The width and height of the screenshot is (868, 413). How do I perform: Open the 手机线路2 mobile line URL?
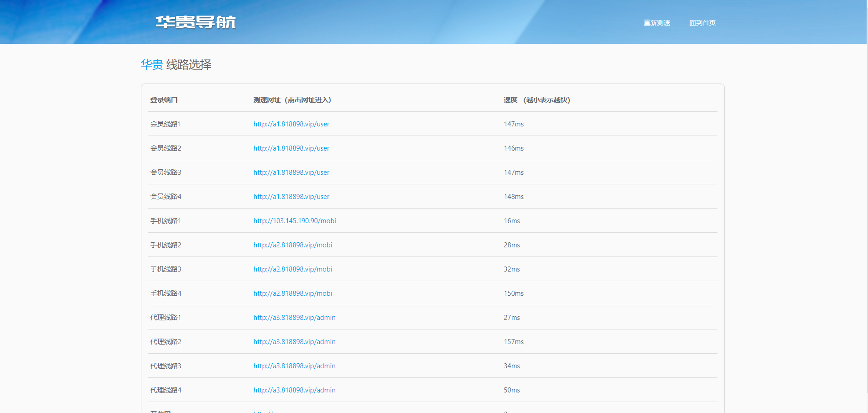coord(292,245)
